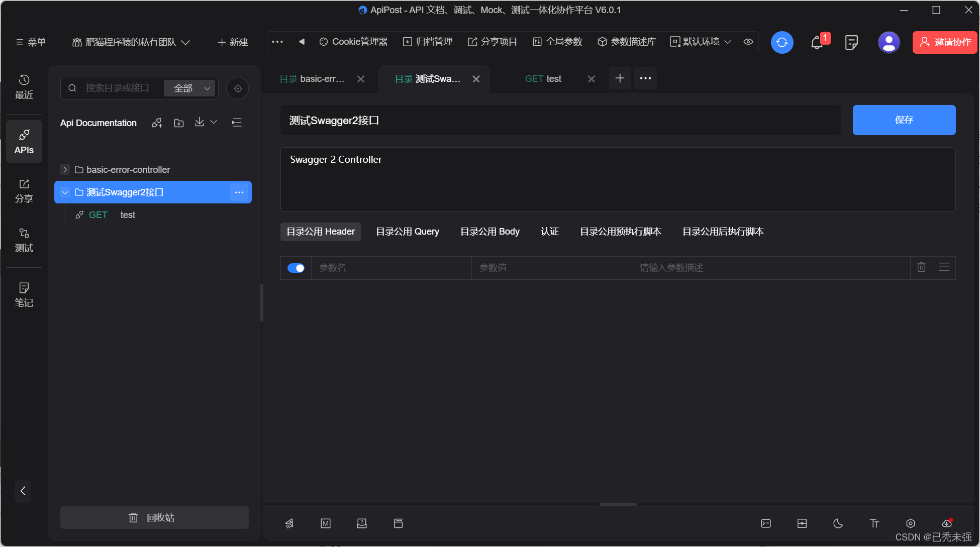Open 全局参数 global parameters
Image resolution: width=980 pixels, height=547 pixels.
(x=557, y=42)
